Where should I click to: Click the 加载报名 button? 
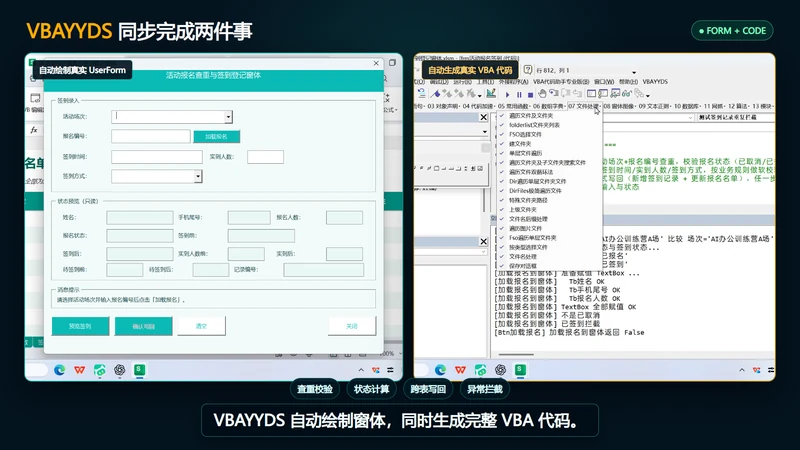coord(216,137)
